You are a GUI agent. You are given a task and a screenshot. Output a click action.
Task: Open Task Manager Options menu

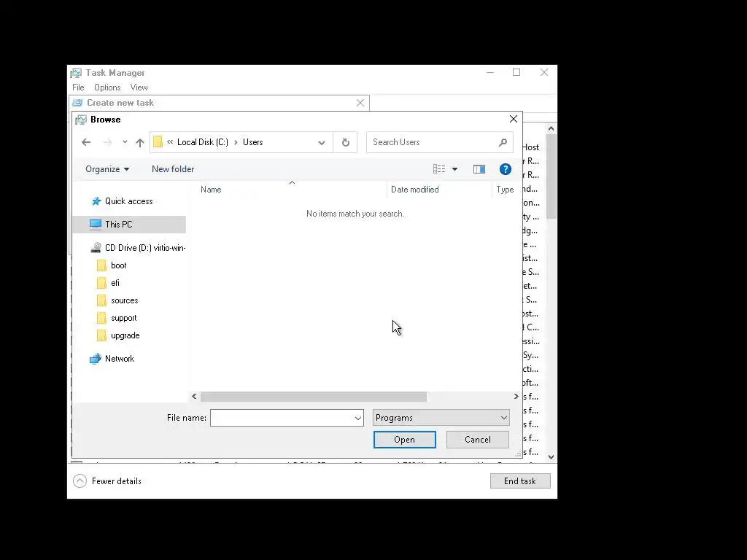click(107, 87)
